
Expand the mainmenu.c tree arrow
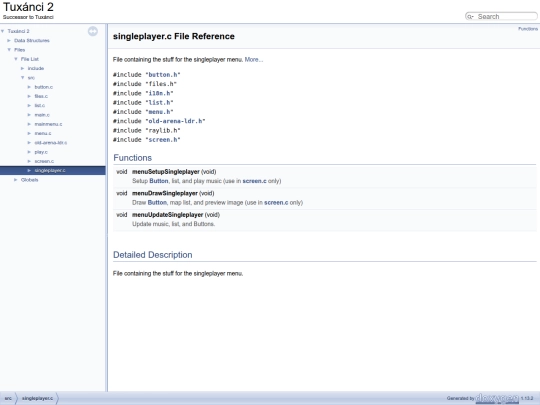(29, 124)
